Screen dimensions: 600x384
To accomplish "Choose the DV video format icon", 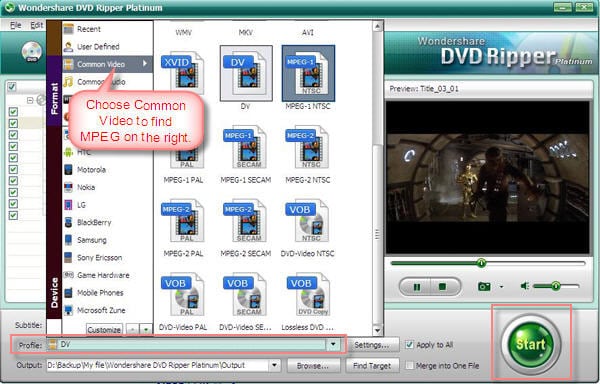I will point(246,73).
